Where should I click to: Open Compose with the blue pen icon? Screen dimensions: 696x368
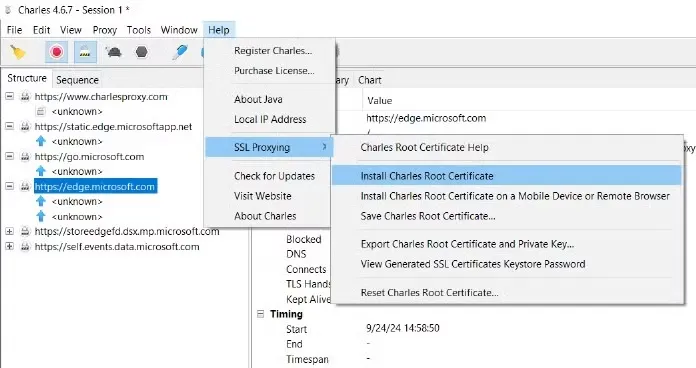tap(180, 52)
